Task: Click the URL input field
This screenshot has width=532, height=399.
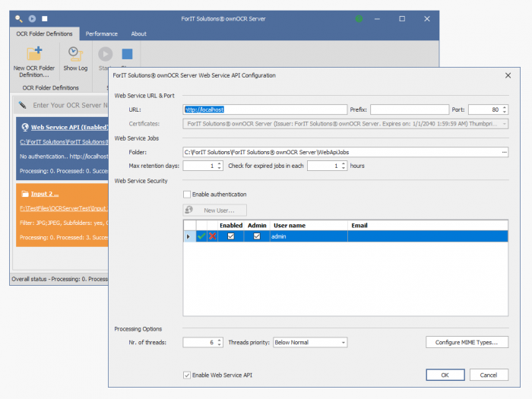Action: pyautogui.click(x=264, y=109)
